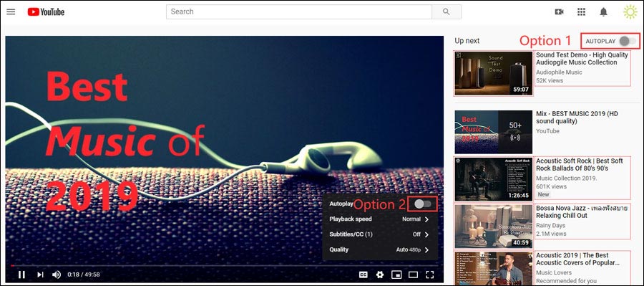The image size is (644, 286).
Task: Open Sound Test Demo video title
Action: pyautogui.click(x=582, y=59)
